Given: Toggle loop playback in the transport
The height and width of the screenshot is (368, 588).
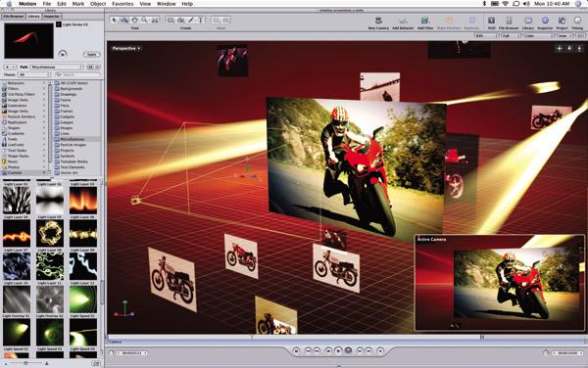Looking at the screenshot, I should tap(348, 350).
